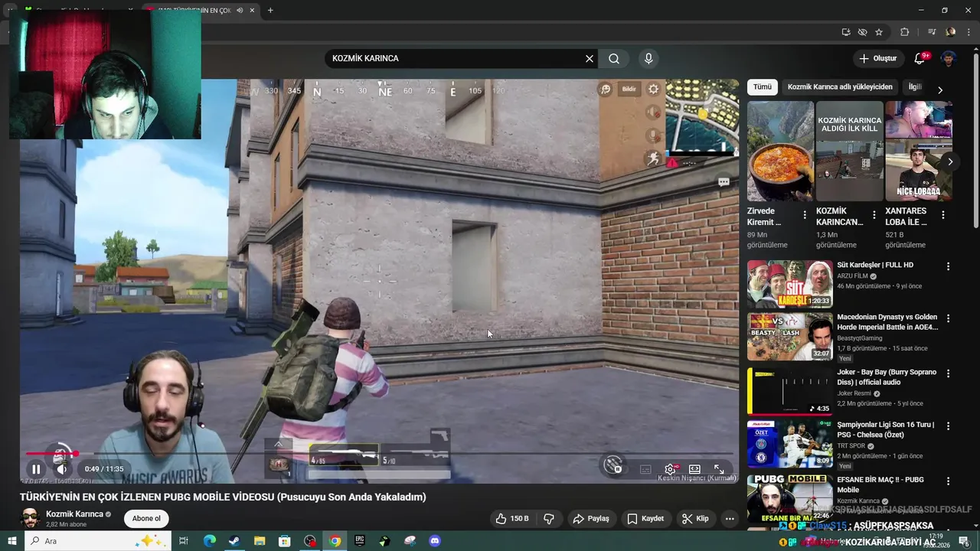Open the options menu for EFSANE BİR MAÇ

(x=948, y=481)
